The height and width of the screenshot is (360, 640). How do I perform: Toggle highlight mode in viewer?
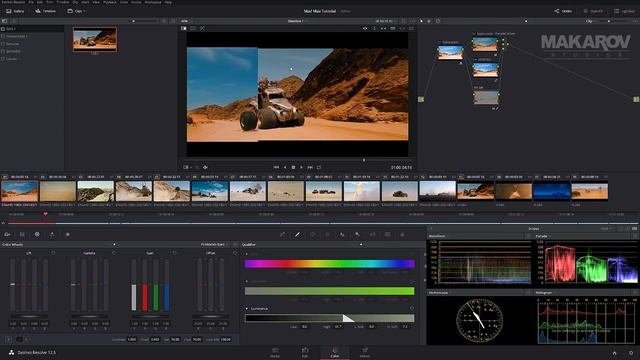(x=202, y=29)
